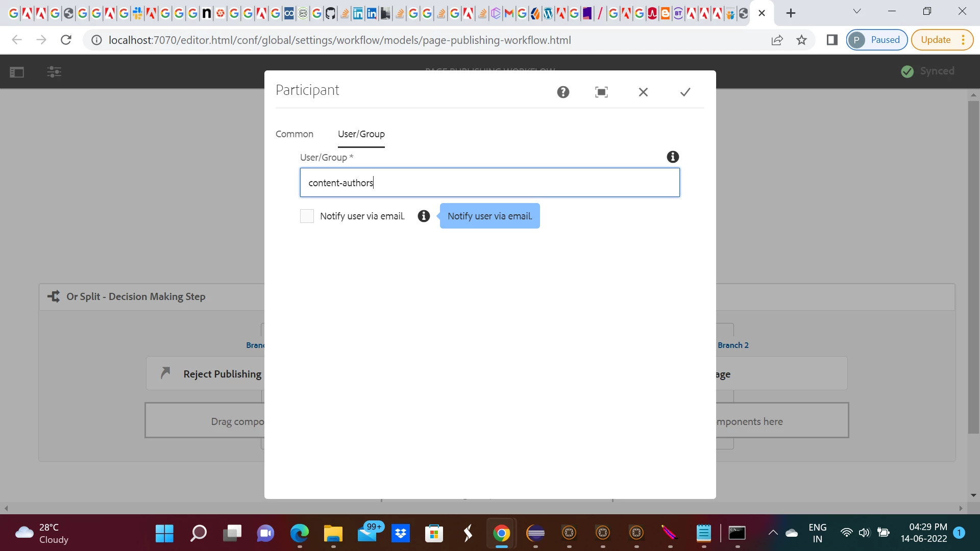Switch to the Common tab

click(295, 134)
